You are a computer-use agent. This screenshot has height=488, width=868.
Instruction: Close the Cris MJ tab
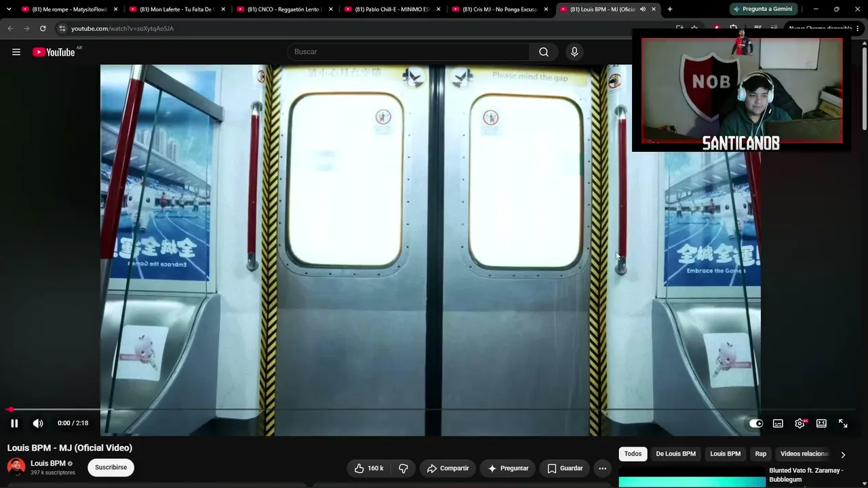pos(546,9)
